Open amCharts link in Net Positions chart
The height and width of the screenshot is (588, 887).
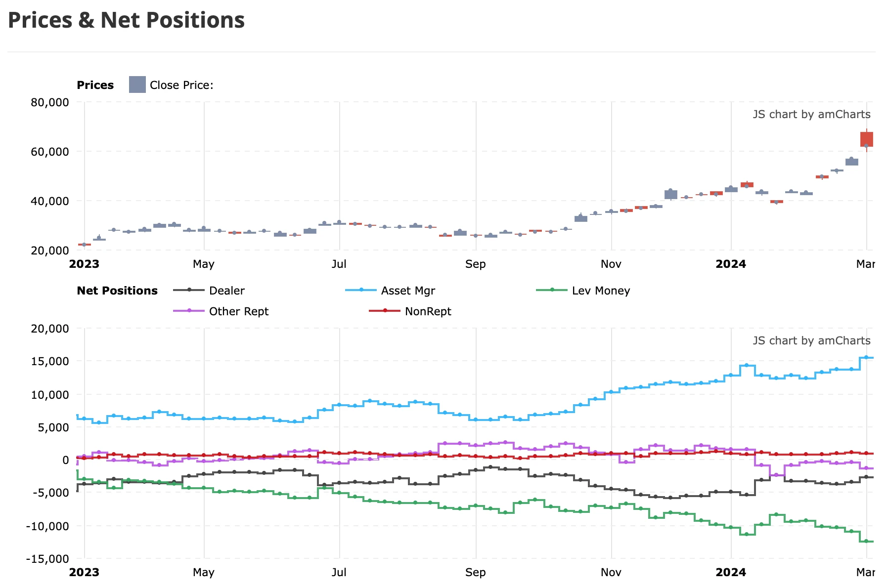pos(811,340)
